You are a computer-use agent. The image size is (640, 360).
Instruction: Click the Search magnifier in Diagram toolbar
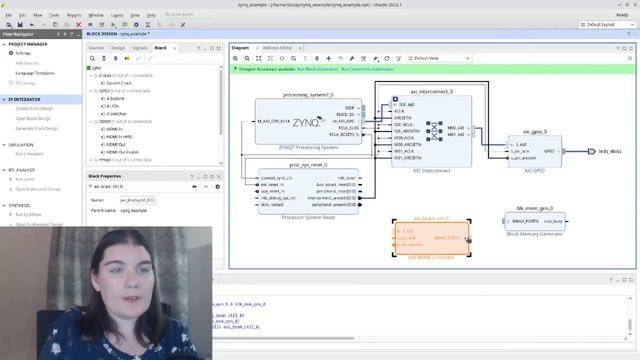pos(293,58)
